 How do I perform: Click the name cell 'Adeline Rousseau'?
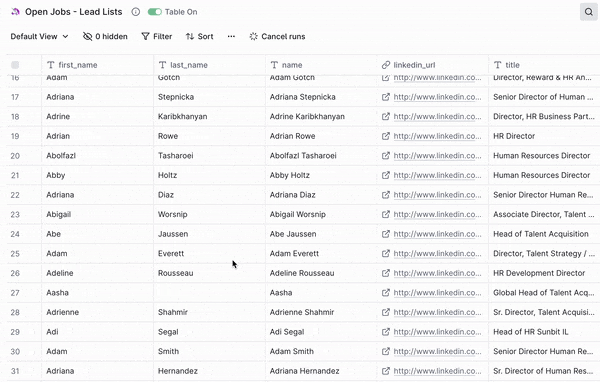[321, 273]
